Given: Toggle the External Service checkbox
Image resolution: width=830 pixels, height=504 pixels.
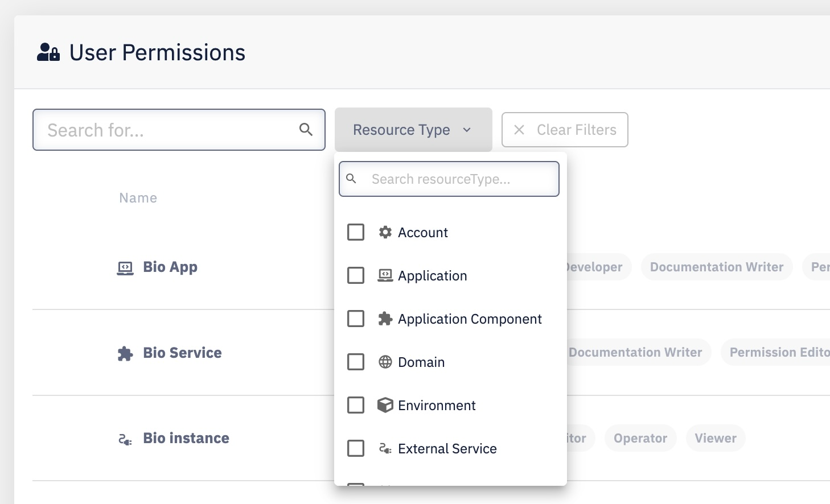Looking at the screenshot, I should click(356, 448).
